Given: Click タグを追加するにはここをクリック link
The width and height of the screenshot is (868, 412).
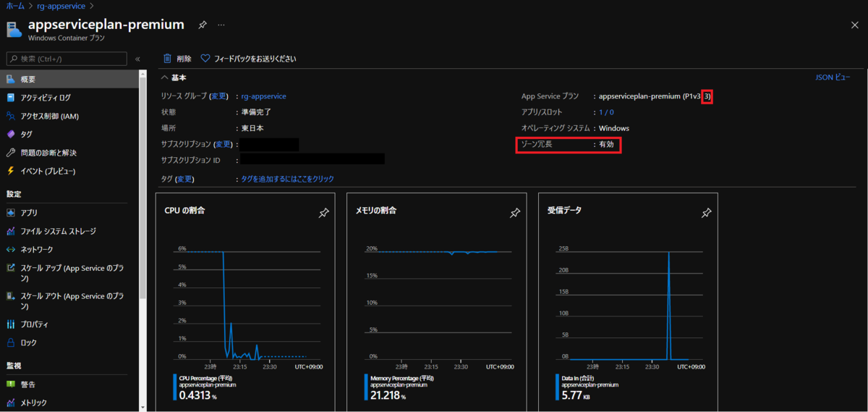Looking at the screenshot, I should (x=288, y=179).
